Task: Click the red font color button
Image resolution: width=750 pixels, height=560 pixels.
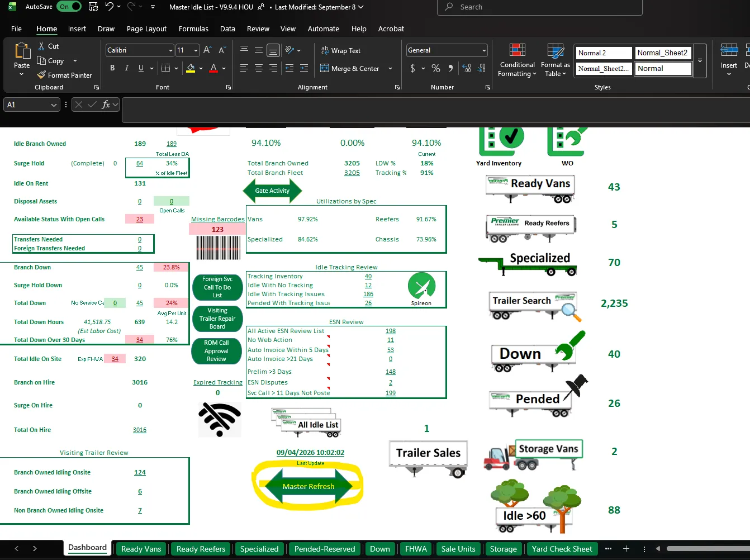Action: (213, 68)
